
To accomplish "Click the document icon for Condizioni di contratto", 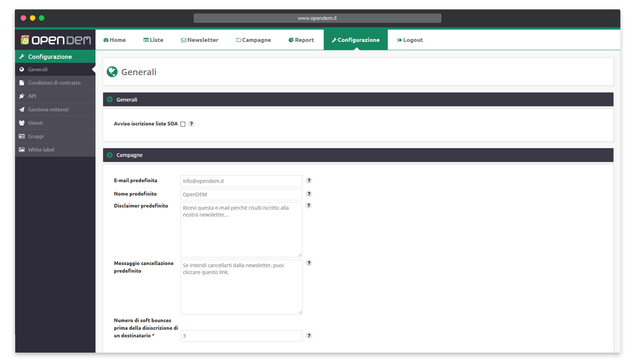I will pos(22,83).
